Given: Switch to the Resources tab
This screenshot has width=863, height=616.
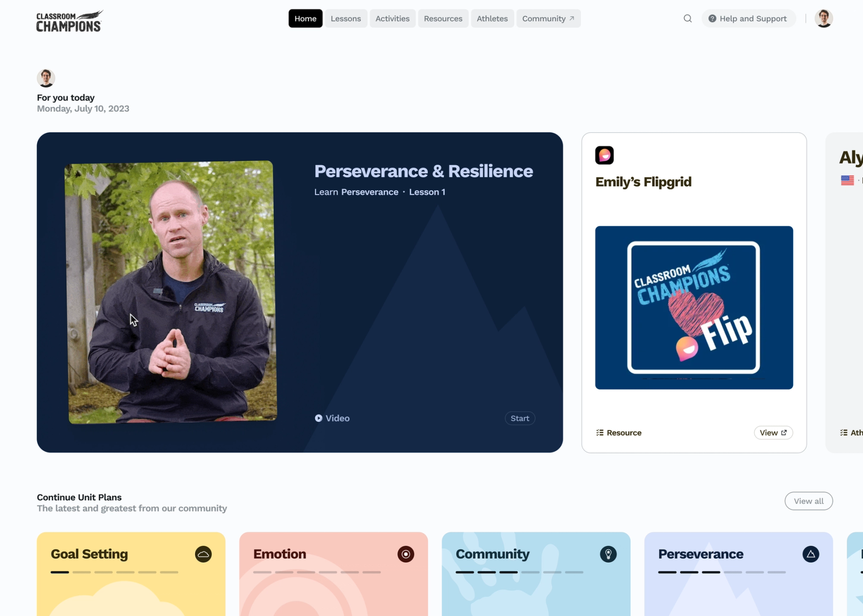Looking at the screenshot, I should point(443,19).
